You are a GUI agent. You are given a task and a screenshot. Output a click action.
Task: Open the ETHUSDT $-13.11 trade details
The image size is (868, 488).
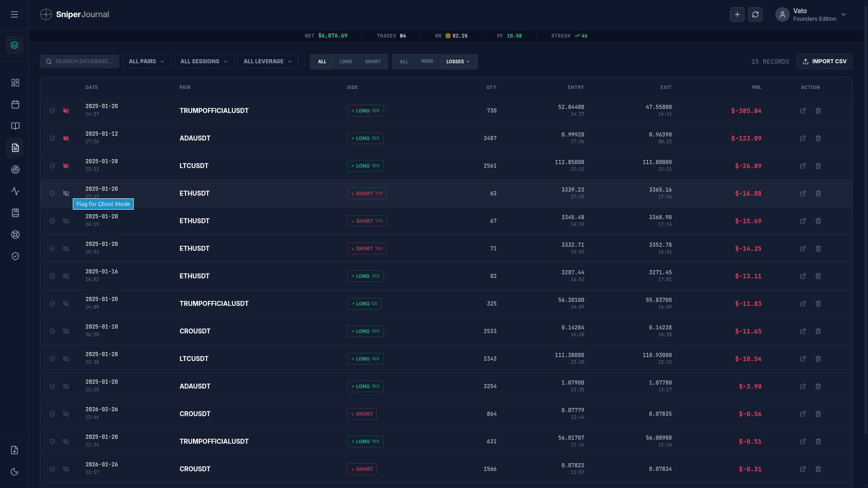tap(803, 276)
